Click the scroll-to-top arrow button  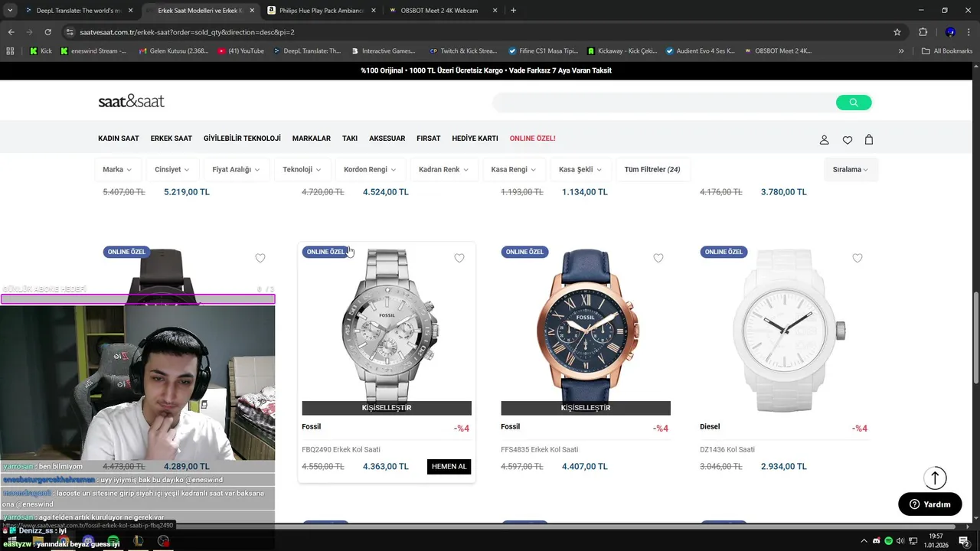click(x=935, y=478)
